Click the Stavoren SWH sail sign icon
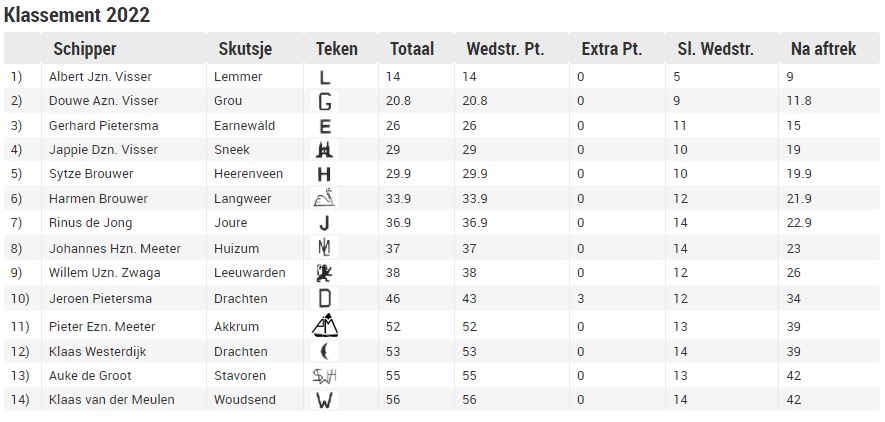The width and height of the screenshot is (885, 422). coord(325,376)
